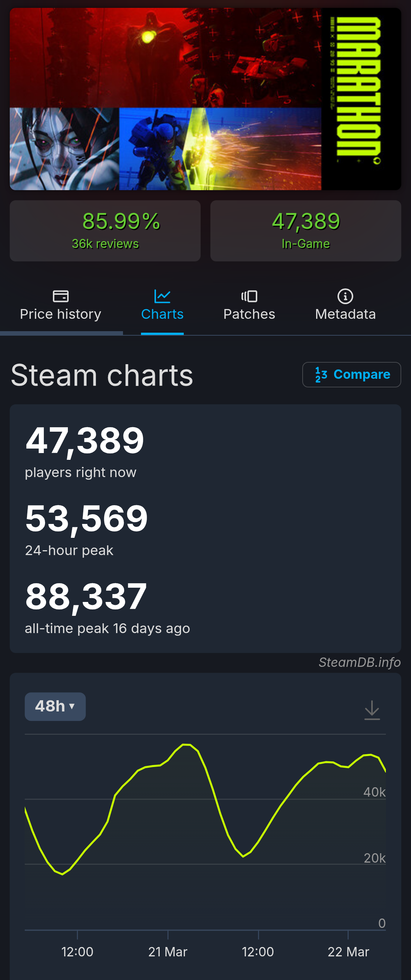Select the Charts line-graph icon
The height and width of the screenshot is (980, 411).
tap(162, 296)
